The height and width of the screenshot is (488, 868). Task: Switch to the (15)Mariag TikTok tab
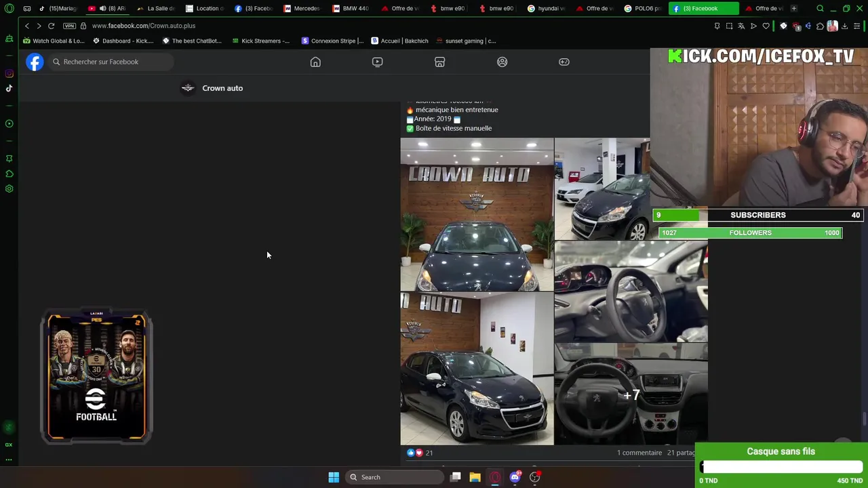tap(58, 9)
